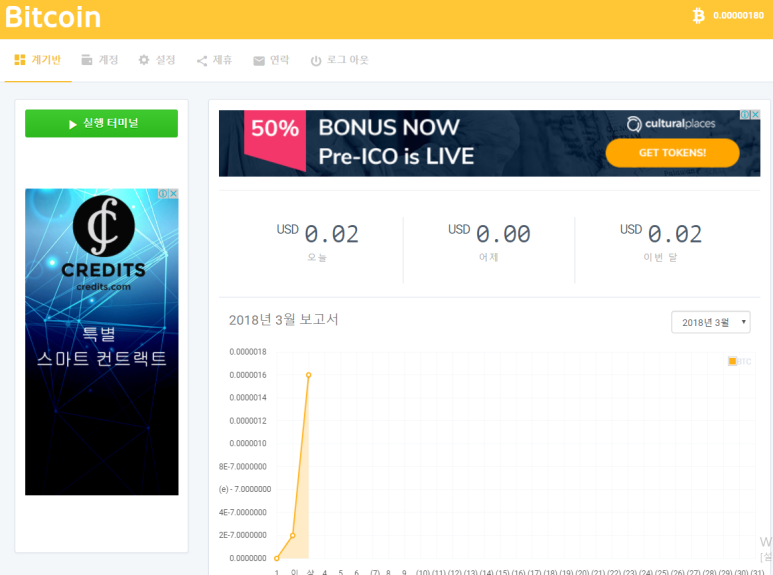Open ad info icon on banner ad

click(x=745, y=114)
